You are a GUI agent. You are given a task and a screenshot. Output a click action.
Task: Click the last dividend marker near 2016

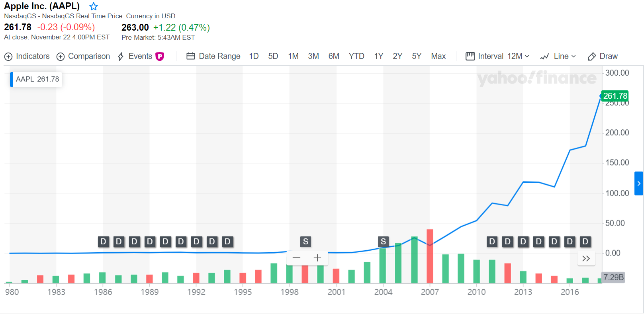[x=585, y=242]
